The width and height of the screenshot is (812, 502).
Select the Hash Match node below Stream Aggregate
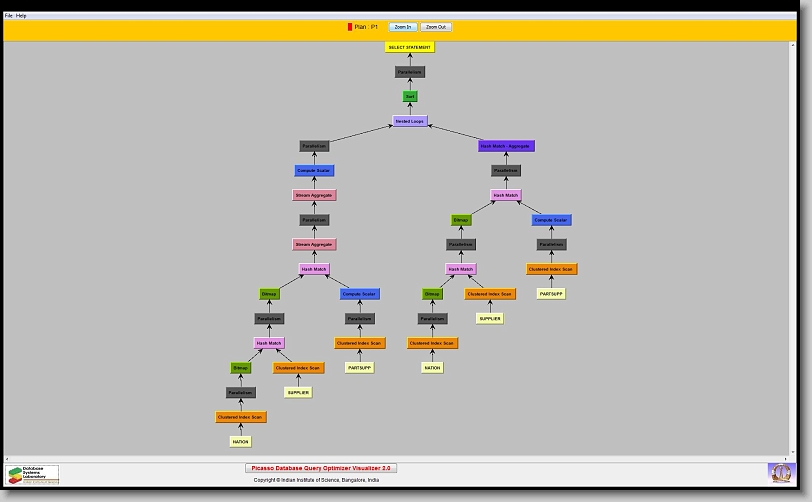pyautogui.click(x=314, y=269)
